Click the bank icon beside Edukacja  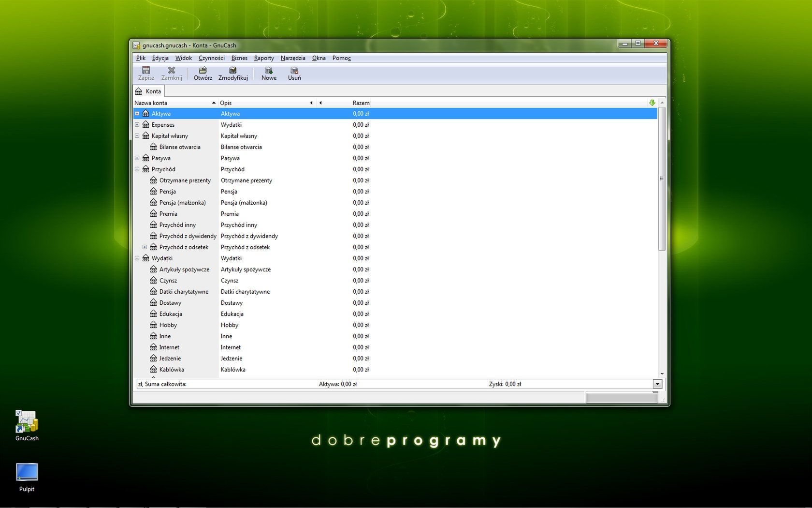tap(153, 314)
